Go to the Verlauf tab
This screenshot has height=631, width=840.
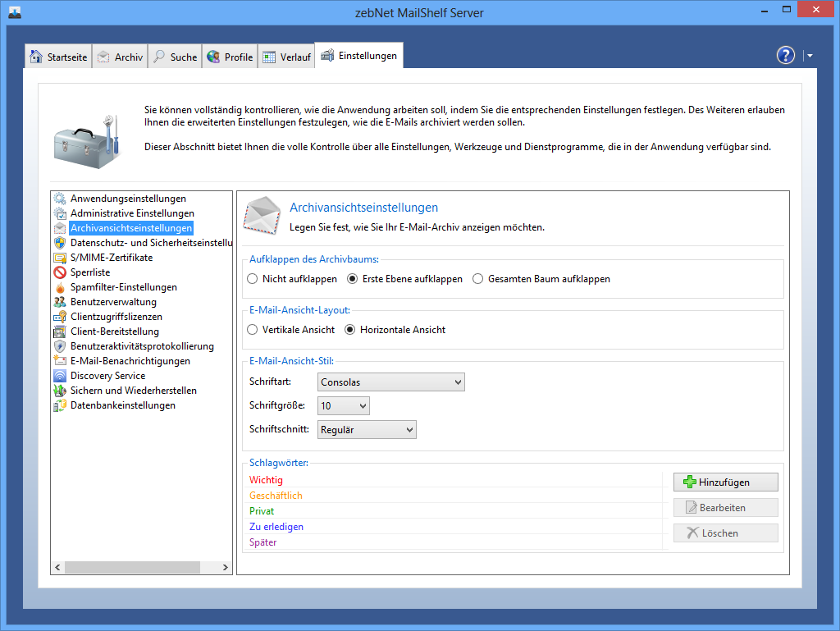click(x=286, y=57)
